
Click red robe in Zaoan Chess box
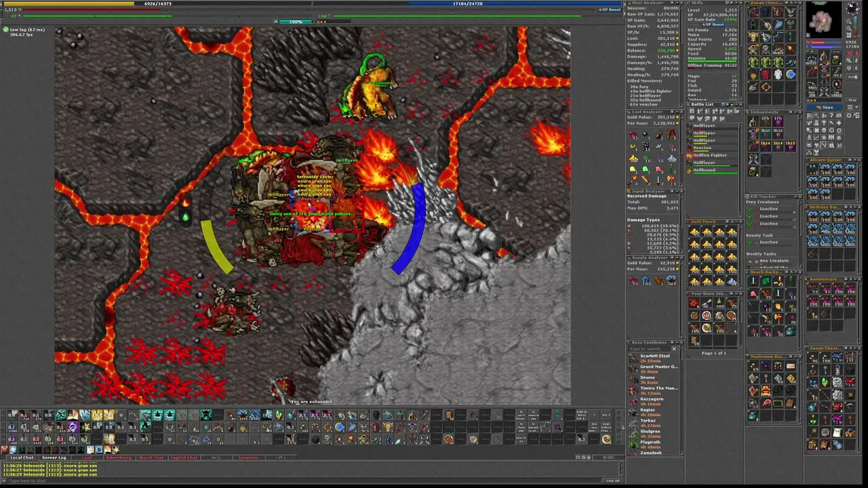(766, 75)
